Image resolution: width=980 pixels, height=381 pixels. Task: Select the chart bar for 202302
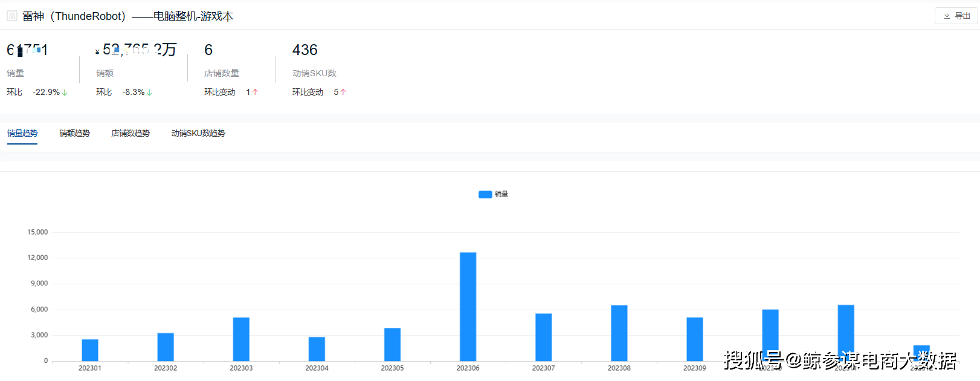(x=166, y=347)
